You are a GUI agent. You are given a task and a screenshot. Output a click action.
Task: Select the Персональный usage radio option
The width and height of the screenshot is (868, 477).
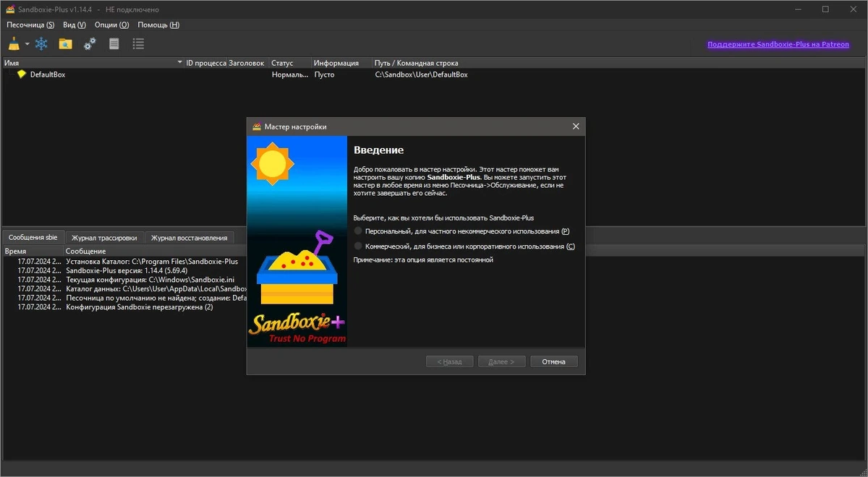[462, 231]
